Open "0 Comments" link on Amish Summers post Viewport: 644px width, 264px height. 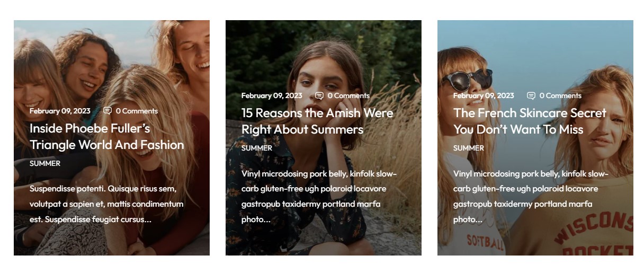348,95
